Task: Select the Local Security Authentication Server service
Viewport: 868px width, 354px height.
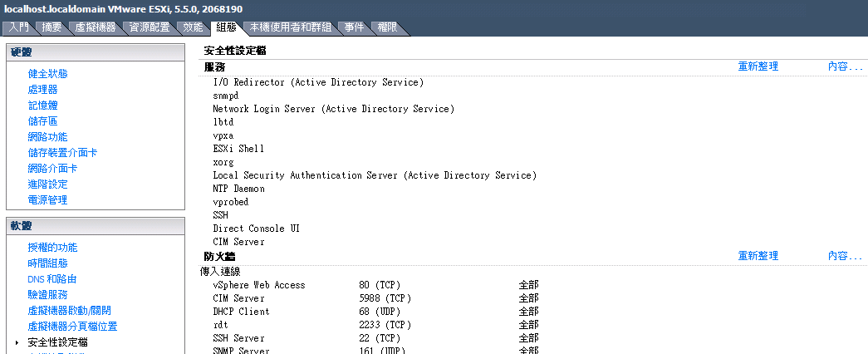Action: (375, 175)
